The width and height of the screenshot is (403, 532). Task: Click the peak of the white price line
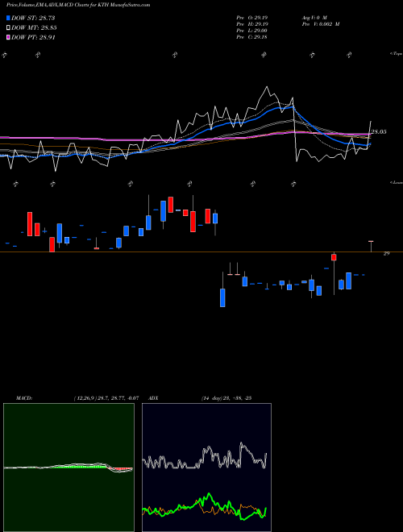267,87
